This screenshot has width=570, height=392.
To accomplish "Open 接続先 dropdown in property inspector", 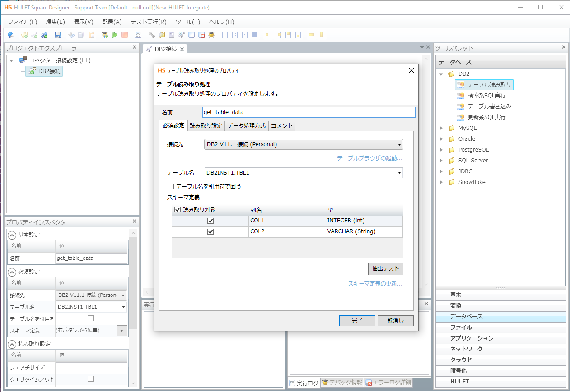I will 91,295.
